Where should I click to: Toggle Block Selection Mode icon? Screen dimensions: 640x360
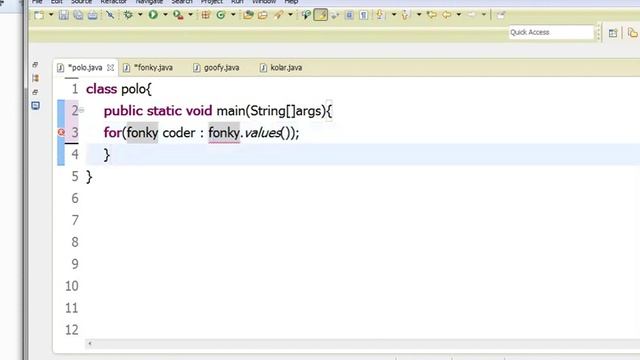pyautogui.click(x=349, y=15)
